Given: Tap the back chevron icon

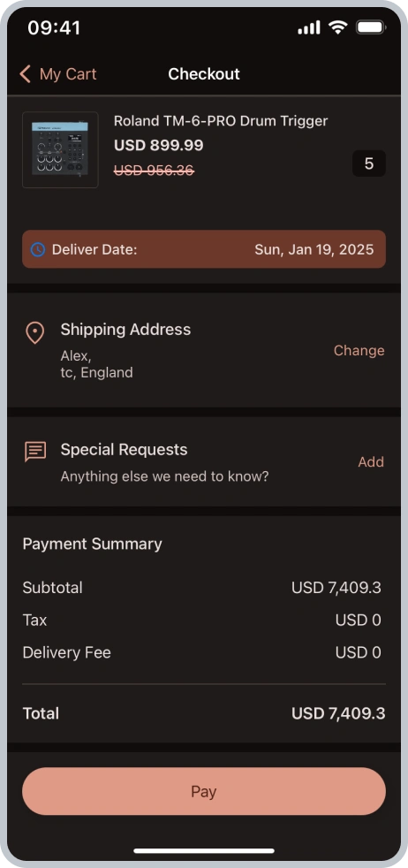Looking at the screenshot, I should click(25, 73).
